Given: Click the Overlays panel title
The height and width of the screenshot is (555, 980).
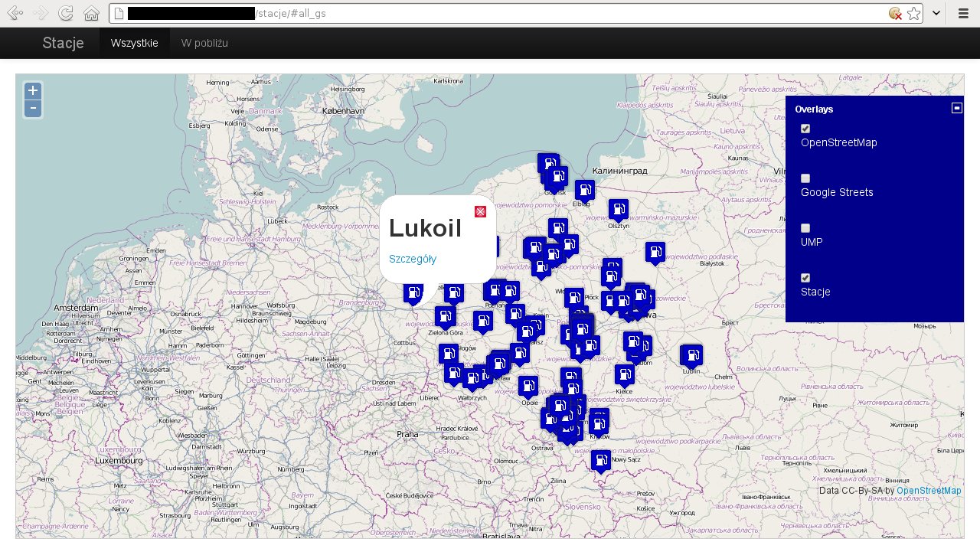Looking at the screenshot, I should point(814,109).
